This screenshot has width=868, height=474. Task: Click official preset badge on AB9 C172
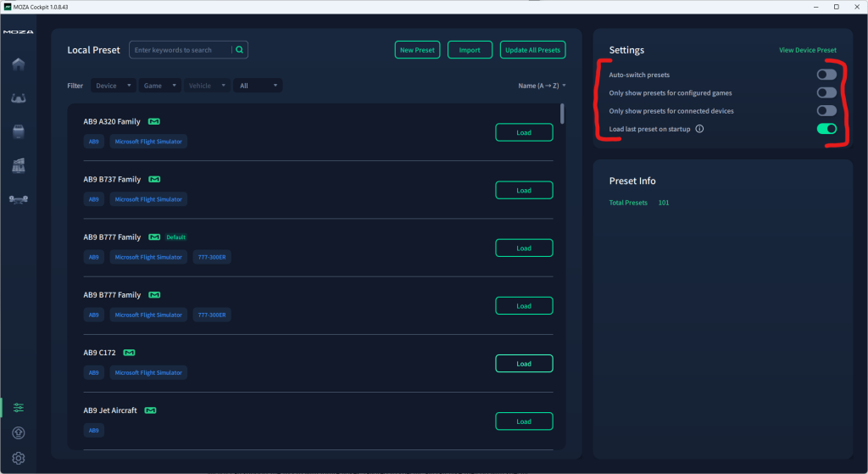(x=129, y=353)
